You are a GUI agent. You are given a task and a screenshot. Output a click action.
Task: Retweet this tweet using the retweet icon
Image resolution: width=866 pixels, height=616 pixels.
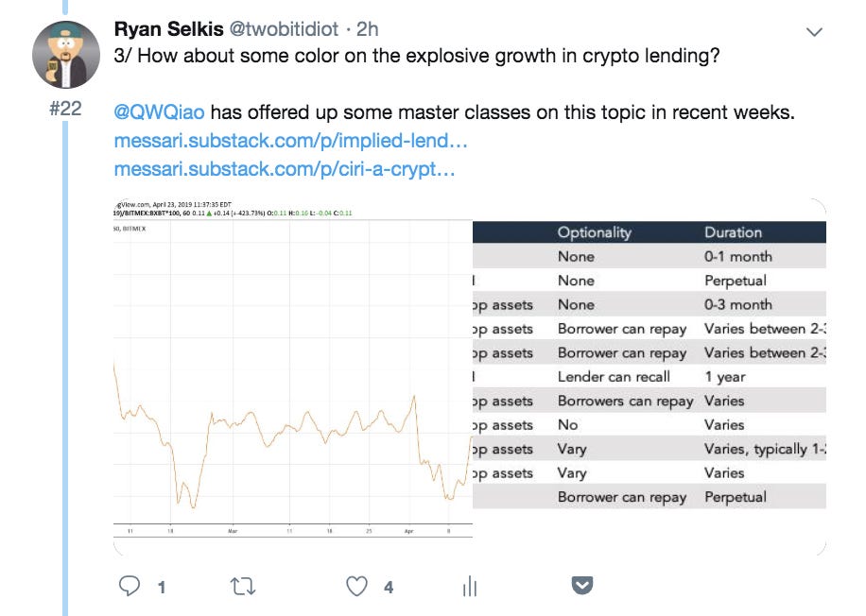pos(243,587)
